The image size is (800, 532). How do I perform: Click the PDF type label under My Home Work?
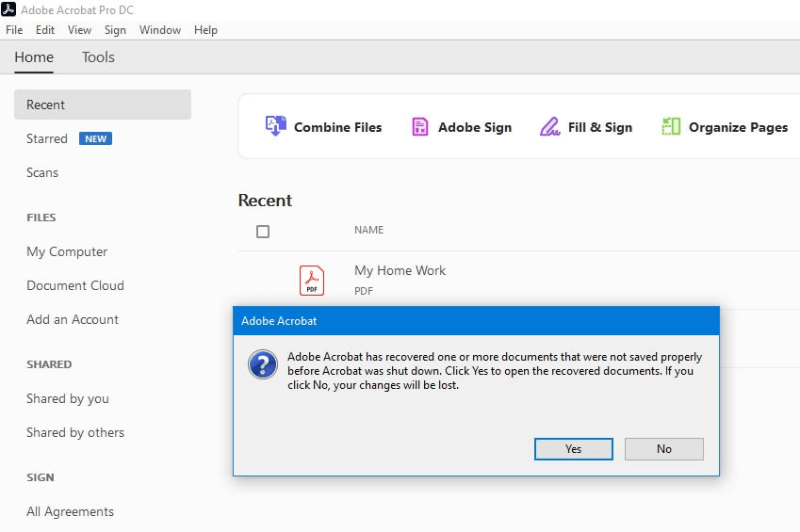364,291
